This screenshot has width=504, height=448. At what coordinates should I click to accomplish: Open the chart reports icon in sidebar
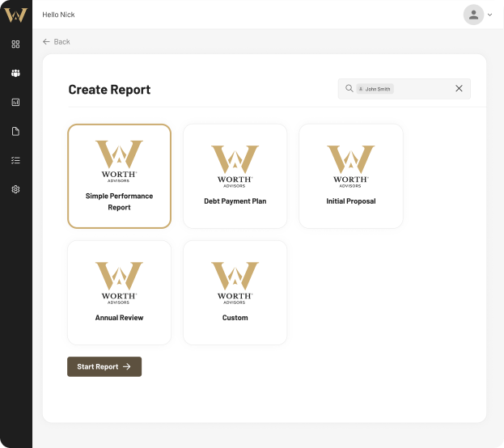pyautogui.click(x=15, y=102)
